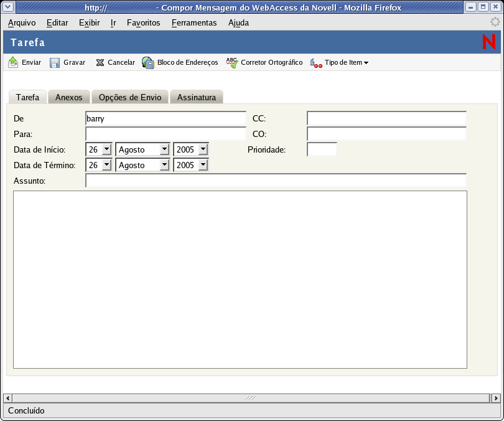Click the CC input field
Image resolution: width=504 pixels, height=421 pixels.
(x=386, y=118)
